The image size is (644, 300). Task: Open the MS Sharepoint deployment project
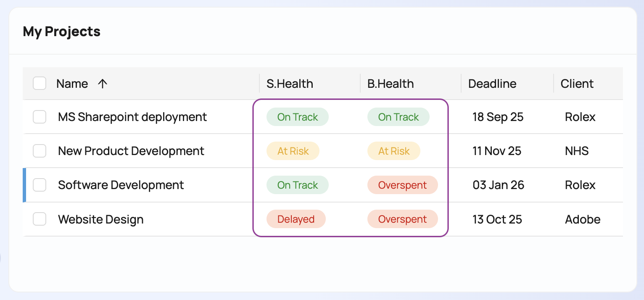(x=132, y=117)
